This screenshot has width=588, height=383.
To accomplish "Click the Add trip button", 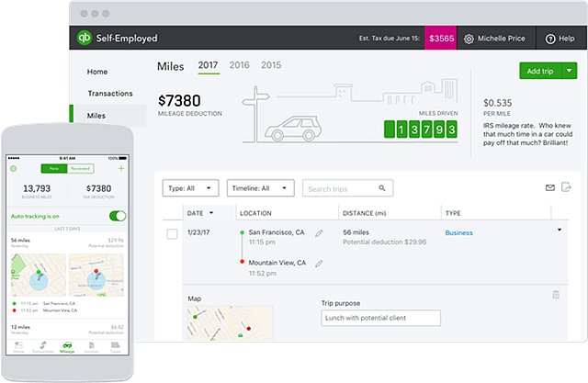I will click(540, 71).
